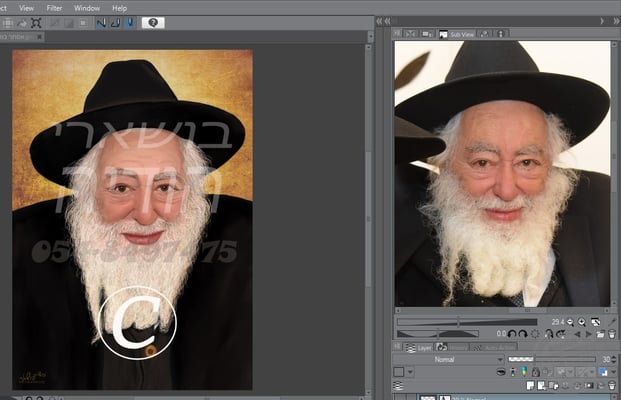Transfer to lower layer
The height and width of the screenshot is (400, 621).
(x=566, y=386)
